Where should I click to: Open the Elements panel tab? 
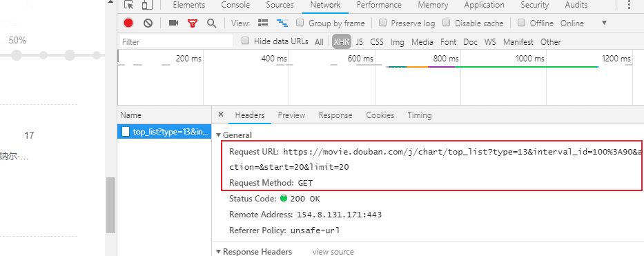point(189,5)
